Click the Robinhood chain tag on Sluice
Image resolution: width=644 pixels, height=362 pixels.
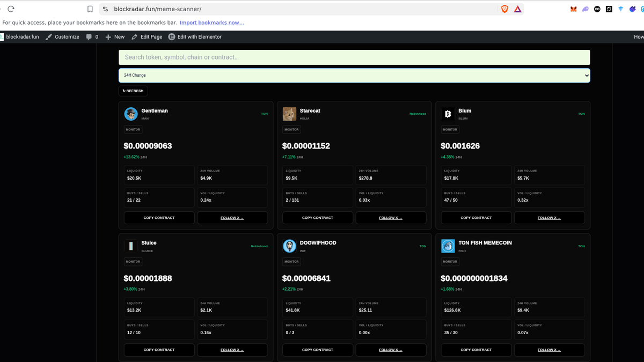click(259, 246)
